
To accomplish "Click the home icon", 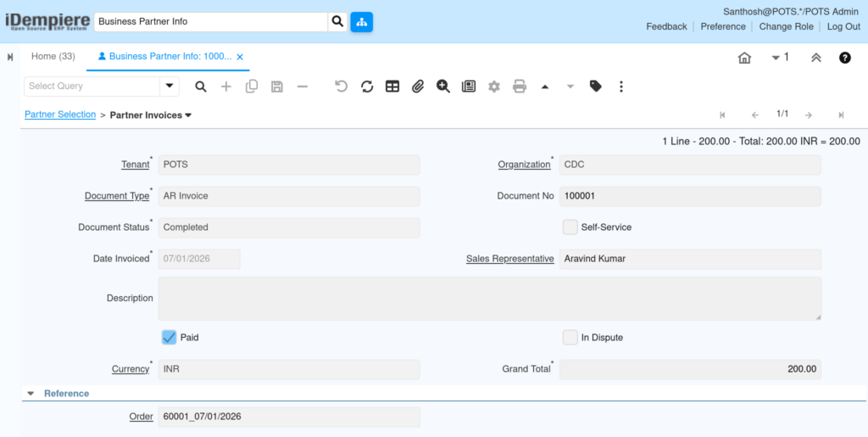I will coord(744,58).
